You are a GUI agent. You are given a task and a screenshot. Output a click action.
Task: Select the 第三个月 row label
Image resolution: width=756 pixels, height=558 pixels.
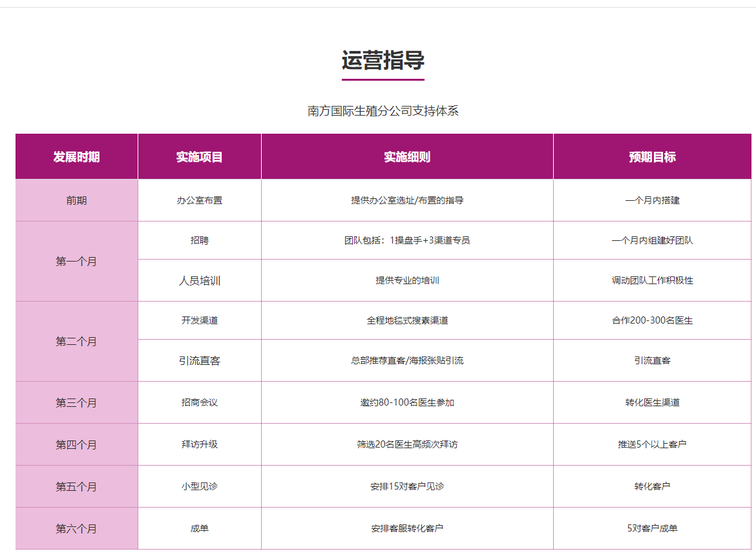(76, 402)
